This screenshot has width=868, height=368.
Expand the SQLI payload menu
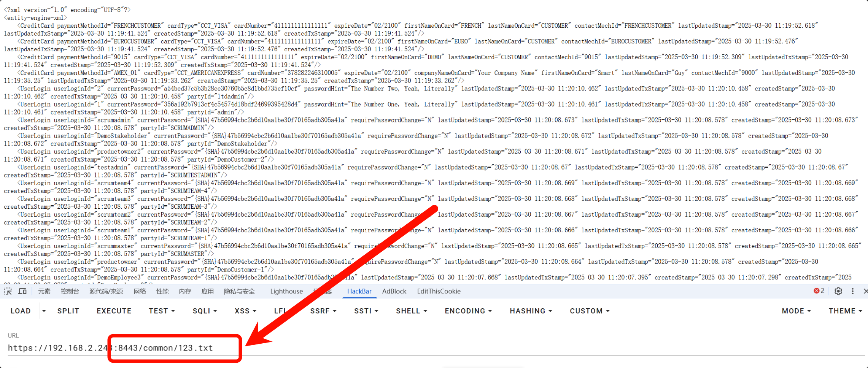point(205,311)
